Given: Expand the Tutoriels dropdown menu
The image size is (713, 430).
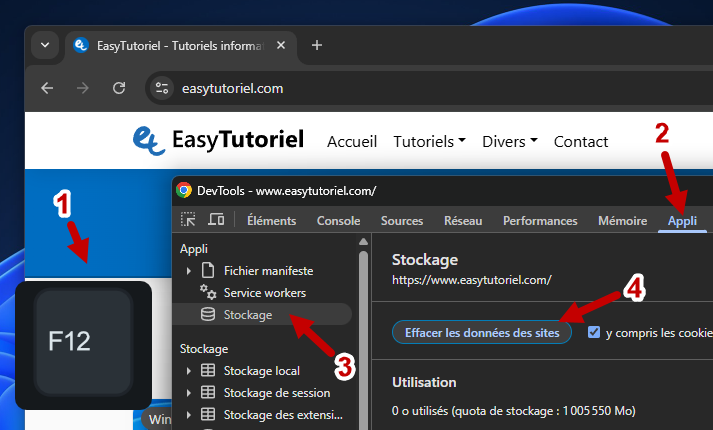Looking at the screenshot, I should coord(429,142).
